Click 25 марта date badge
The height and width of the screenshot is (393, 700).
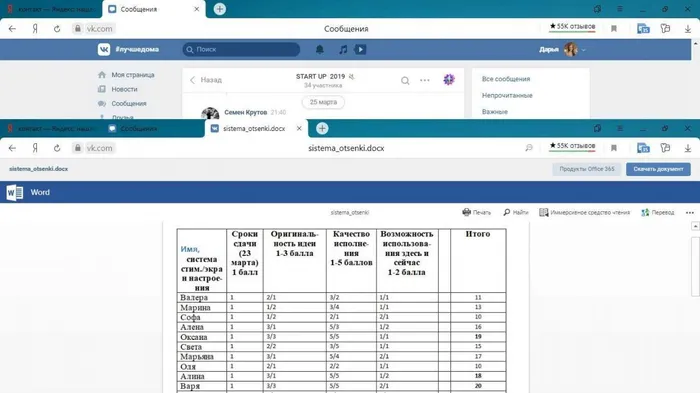pyautogui.click(x=323, y=102)
